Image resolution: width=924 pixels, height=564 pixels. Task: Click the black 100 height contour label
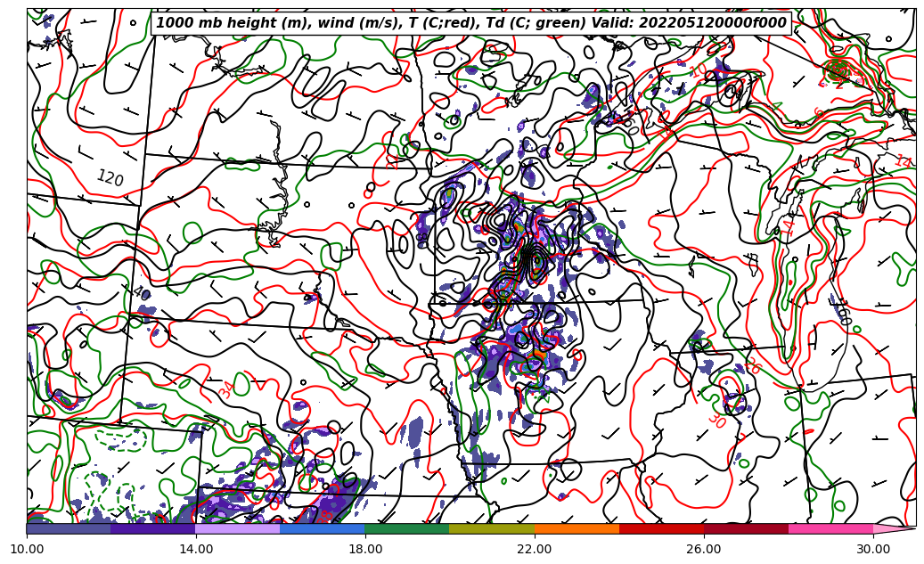(x=841, y=312)
